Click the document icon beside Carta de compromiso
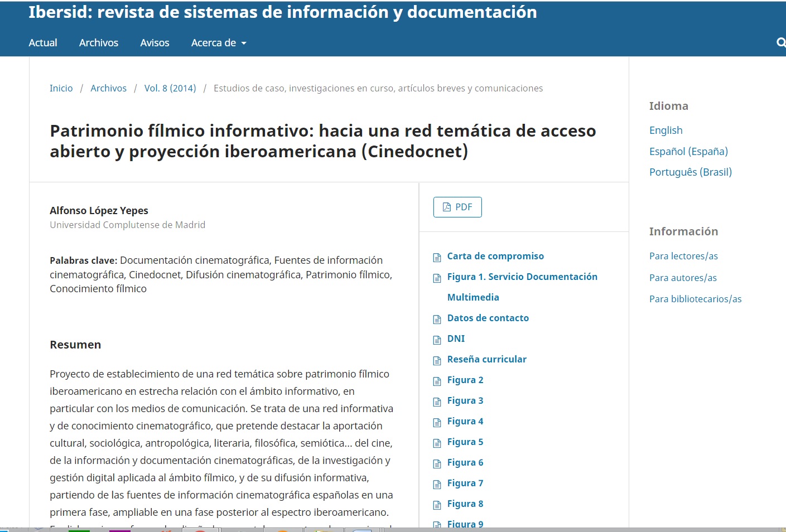 (437, 257)
